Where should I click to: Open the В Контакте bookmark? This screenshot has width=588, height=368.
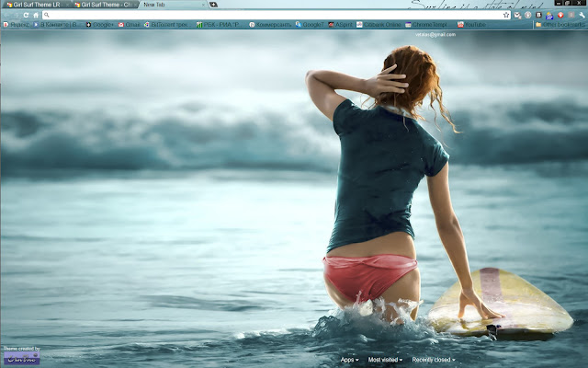coord(57,25)
